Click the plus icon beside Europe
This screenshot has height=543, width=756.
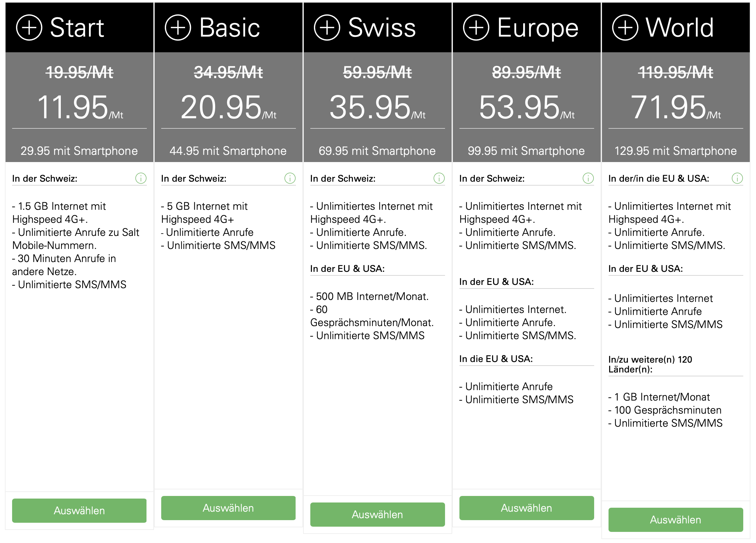tap(476, 28)
